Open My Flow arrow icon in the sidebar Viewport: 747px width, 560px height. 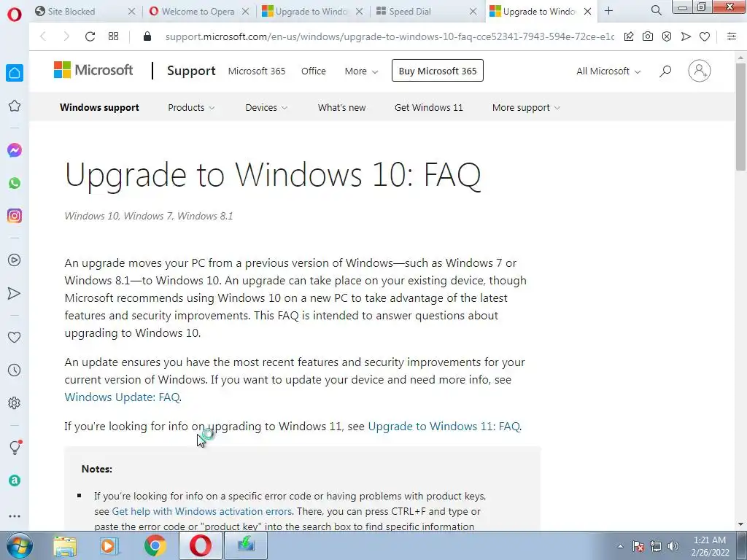15,293
